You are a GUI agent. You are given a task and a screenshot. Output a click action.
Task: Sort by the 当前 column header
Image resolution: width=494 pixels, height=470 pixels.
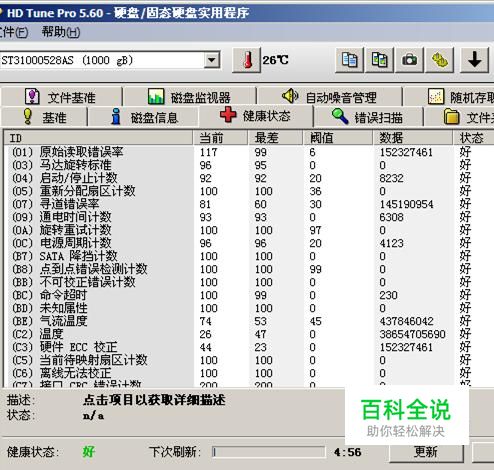(220, 138)
